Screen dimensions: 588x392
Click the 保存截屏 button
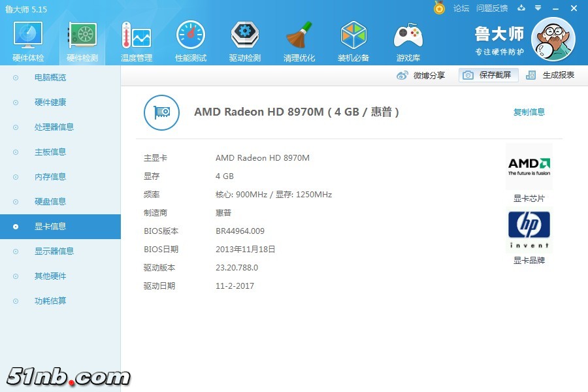pos(488,75)
